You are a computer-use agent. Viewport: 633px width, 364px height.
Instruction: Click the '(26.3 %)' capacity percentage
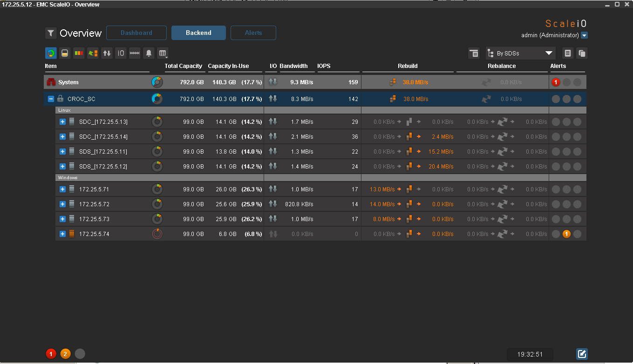pyautogui.click(x=252, y=189)
